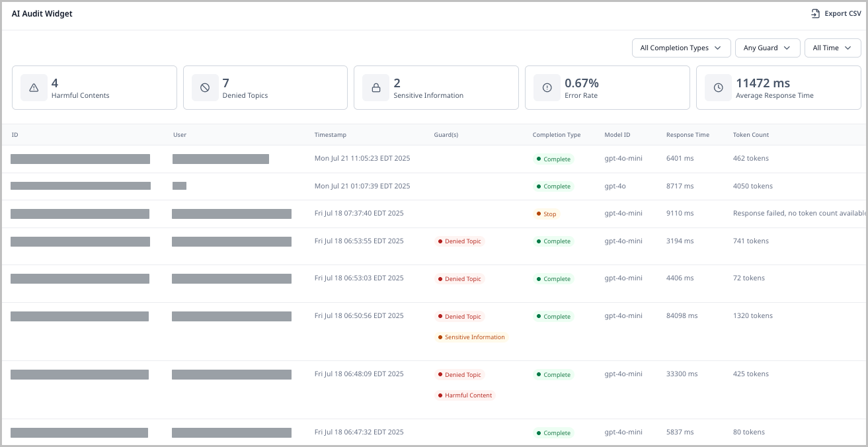Image resolution: width=868 pixels, height=447 pixels.
Task: Click the Response Time column header
Action: [688, 135]
